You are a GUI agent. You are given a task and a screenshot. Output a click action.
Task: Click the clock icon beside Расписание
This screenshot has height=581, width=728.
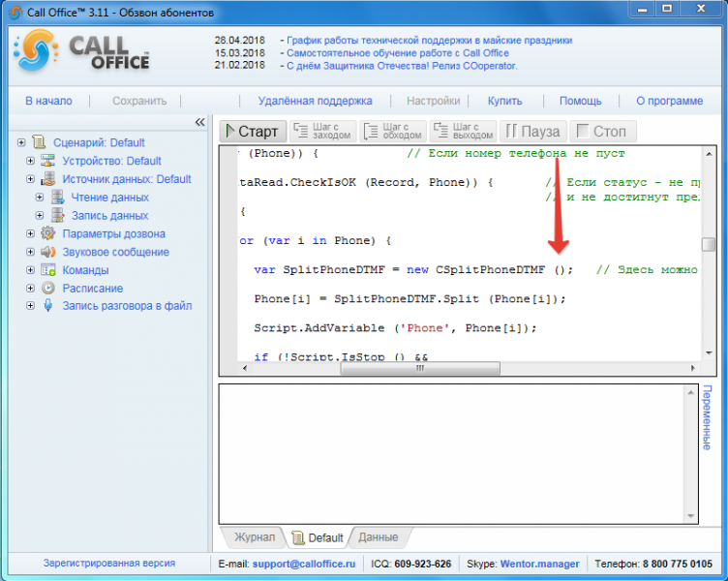pos(47,288)
